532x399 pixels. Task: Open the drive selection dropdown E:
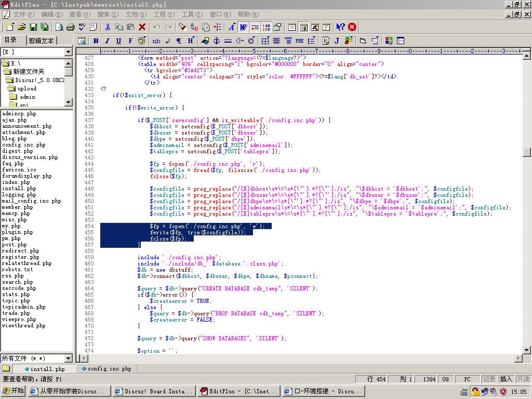[68, 52]
